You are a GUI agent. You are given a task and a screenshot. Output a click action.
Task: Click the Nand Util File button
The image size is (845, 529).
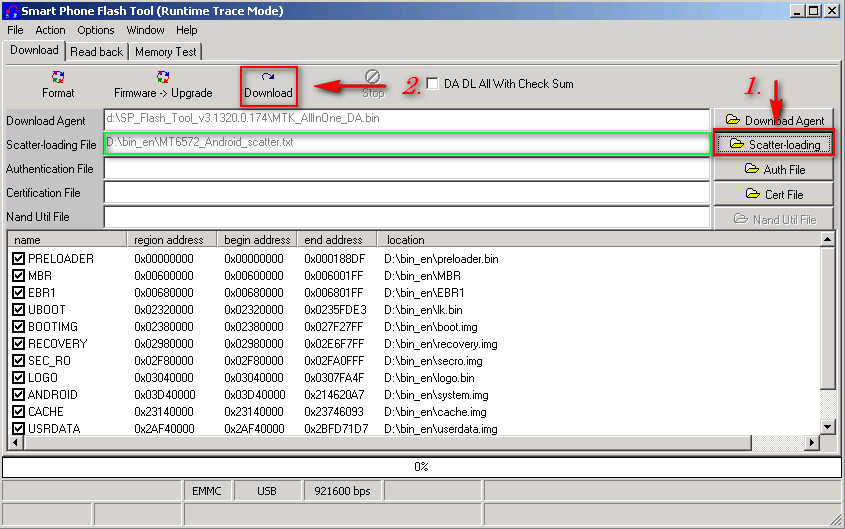click(x=773, y=219)
